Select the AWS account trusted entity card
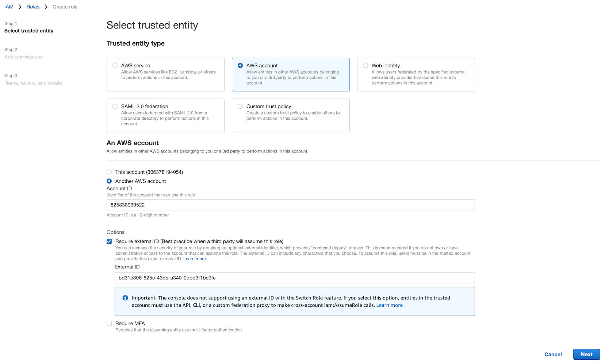The image size is (605, 364). tap(291, 74)
